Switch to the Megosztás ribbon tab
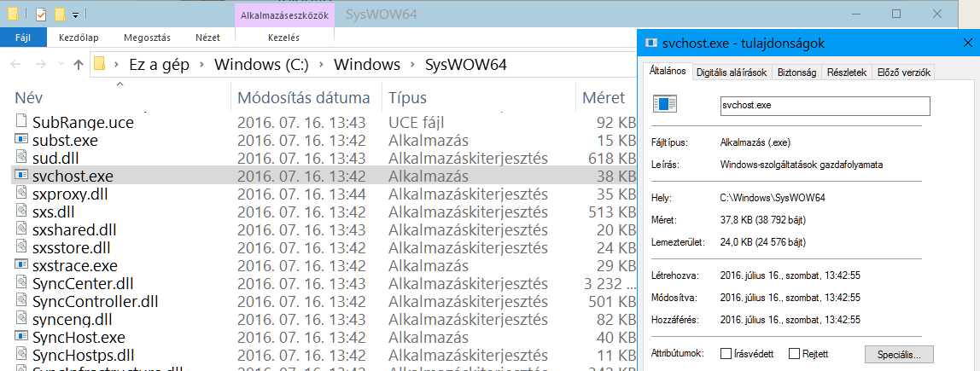 pos(147,38)
